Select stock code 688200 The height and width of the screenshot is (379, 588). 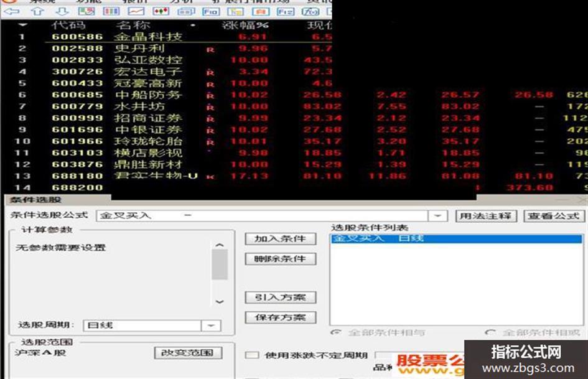click(77, 187)
